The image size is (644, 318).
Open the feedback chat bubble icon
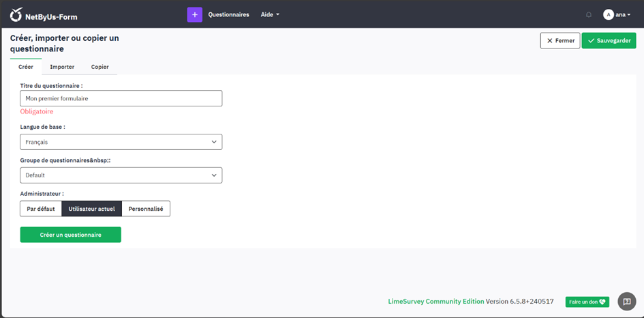tap(627, 302)
